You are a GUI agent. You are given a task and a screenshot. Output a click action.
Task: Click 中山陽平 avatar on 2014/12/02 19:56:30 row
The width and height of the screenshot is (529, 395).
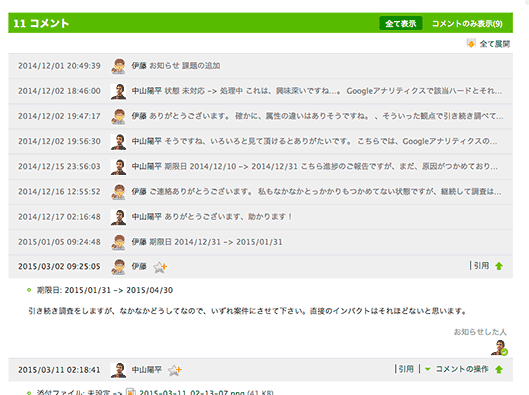tap(118, 142)
